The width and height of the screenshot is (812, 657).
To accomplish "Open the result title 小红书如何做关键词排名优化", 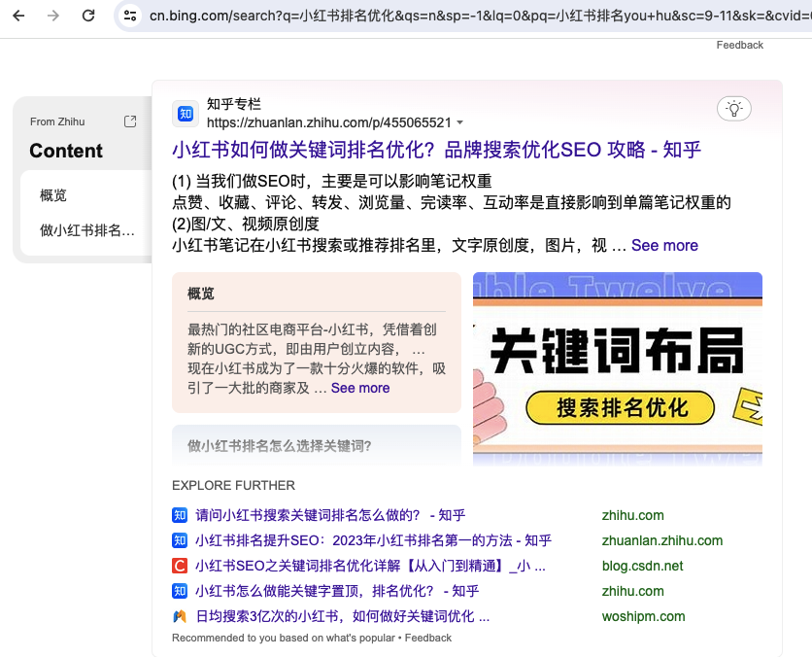I will tap(436, 150).
